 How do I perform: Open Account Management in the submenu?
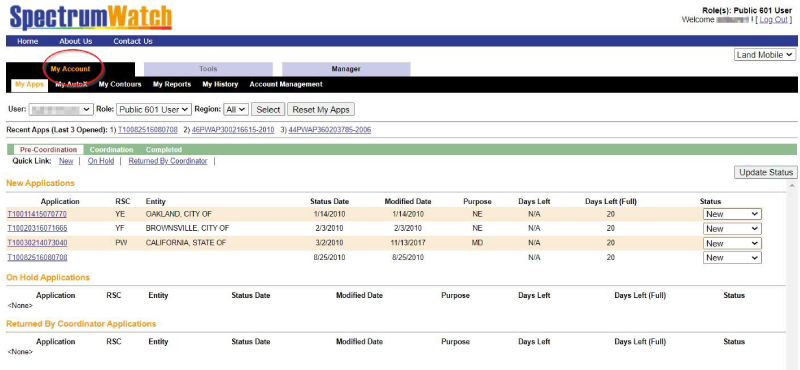click(x=286, y=84)
